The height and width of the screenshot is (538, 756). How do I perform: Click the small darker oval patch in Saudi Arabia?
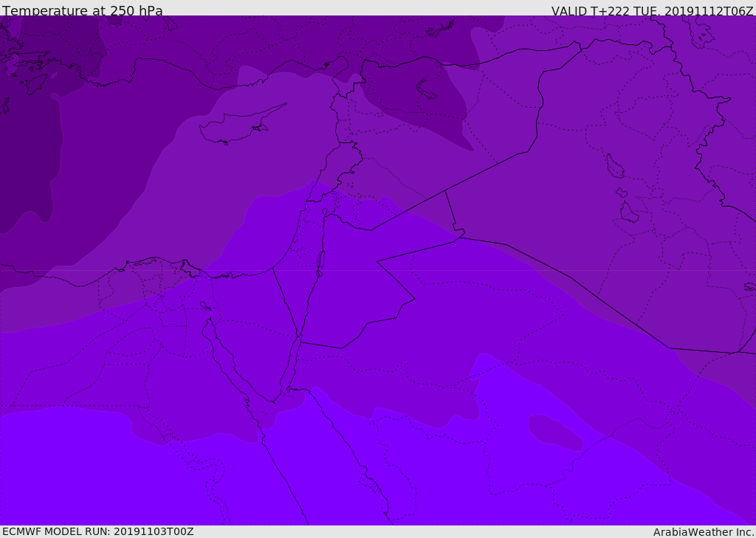click(555, 432)
